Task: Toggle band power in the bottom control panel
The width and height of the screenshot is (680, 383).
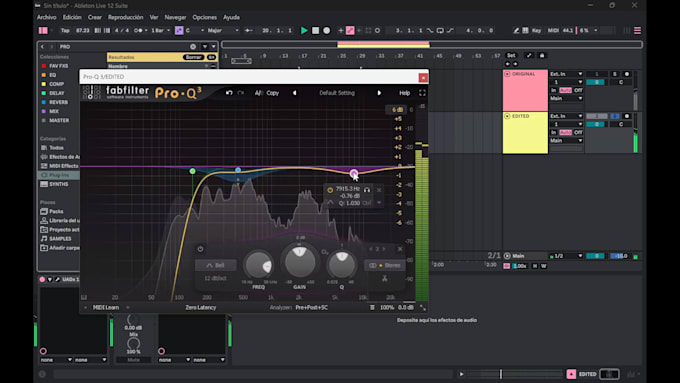Action: coord(200,249)
